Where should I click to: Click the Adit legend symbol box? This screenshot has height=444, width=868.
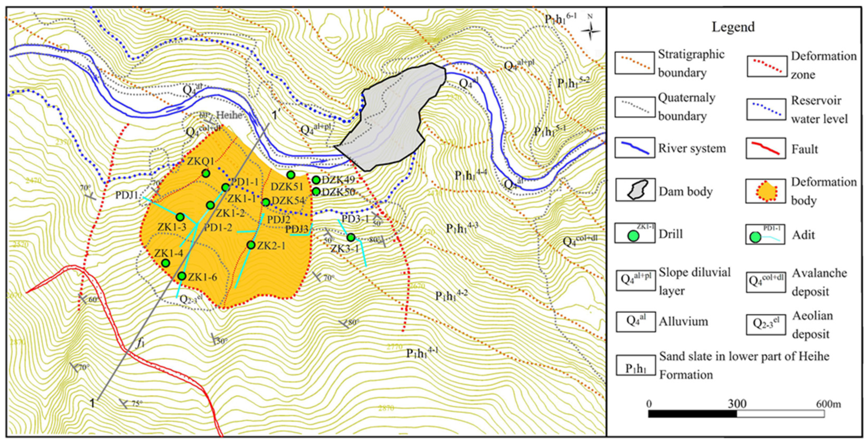click(765, 235)
